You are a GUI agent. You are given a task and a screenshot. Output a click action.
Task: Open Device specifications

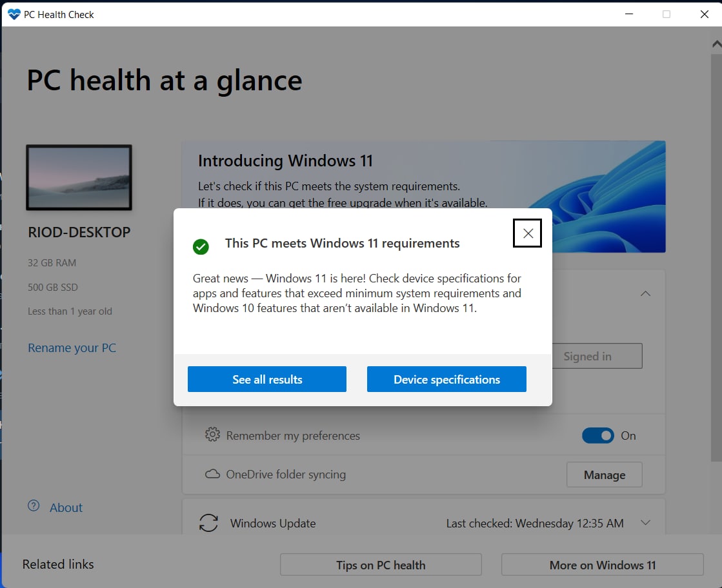pyautogui.click(x=446, y=379)
